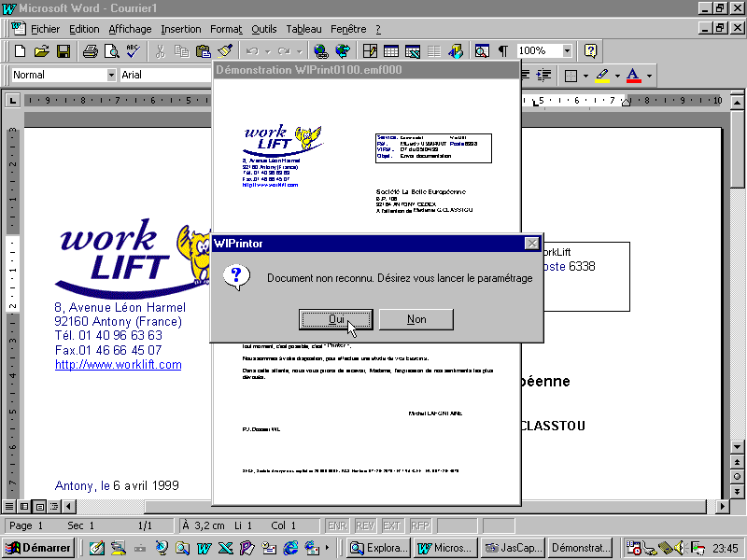The height and width of the screenshot is (560, 747).
Task: Select the Format Painter brush
Action: [x=225, y=50]
